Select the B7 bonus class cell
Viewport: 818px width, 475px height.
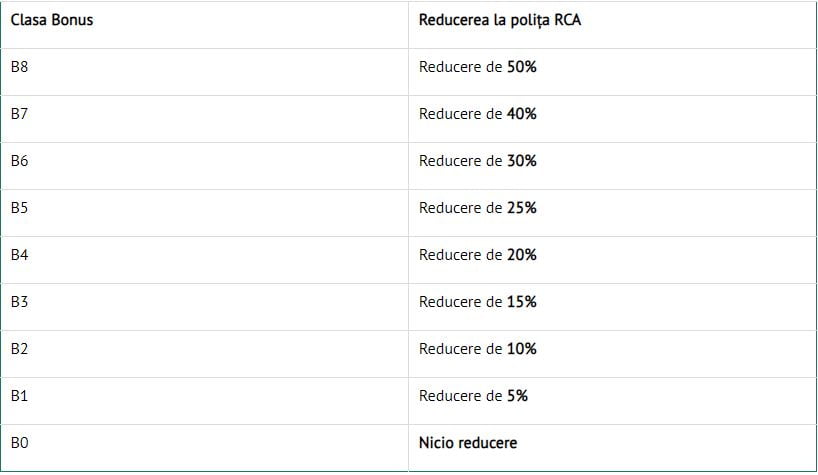20,114
